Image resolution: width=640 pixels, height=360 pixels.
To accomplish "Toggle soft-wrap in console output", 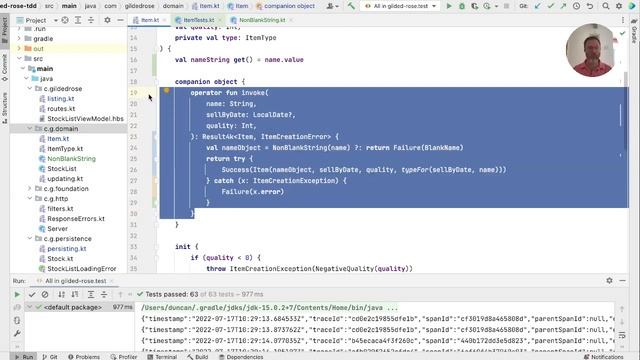I will (622, 336).
